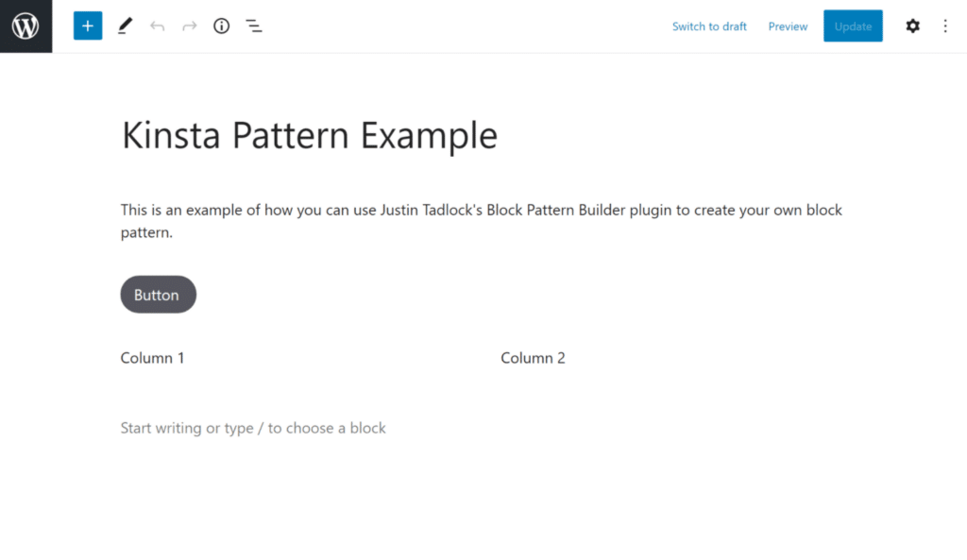Open the Options three-dot menu
The height and width of the screenshot is (560, 967).
(x=945, y=25)
